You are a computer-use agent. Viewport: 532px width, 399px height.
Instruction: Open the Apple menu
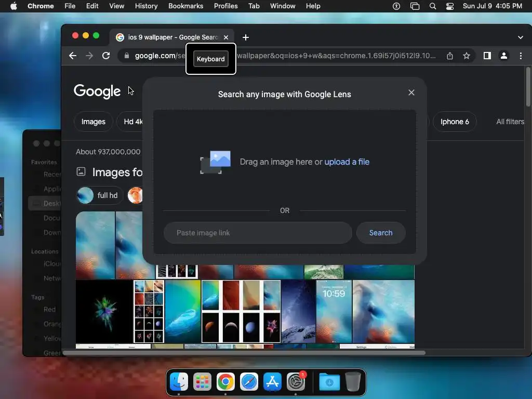[14, 6]
